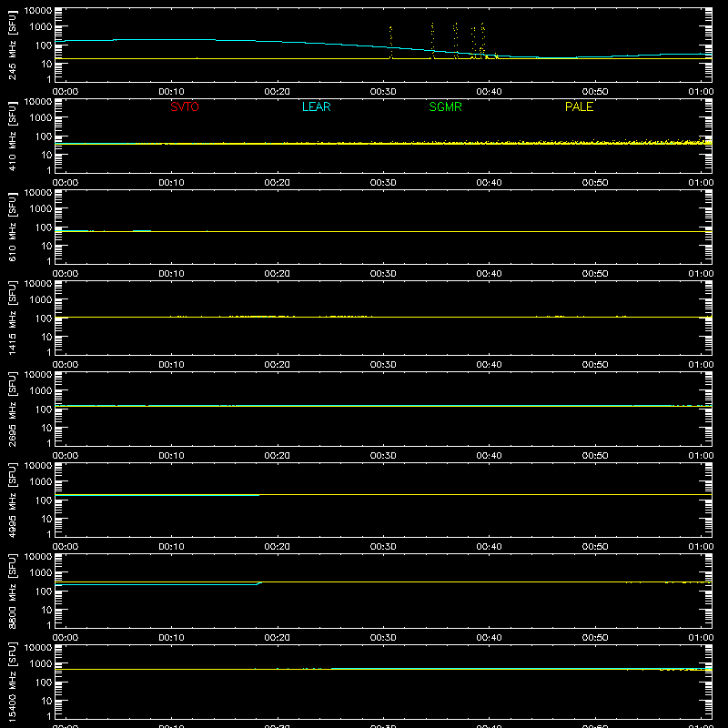The width and height of the screenshot is (728, 728).
Task: Click 00:10 time label under 245 MHz plot
Action: [x=171, y=92]
